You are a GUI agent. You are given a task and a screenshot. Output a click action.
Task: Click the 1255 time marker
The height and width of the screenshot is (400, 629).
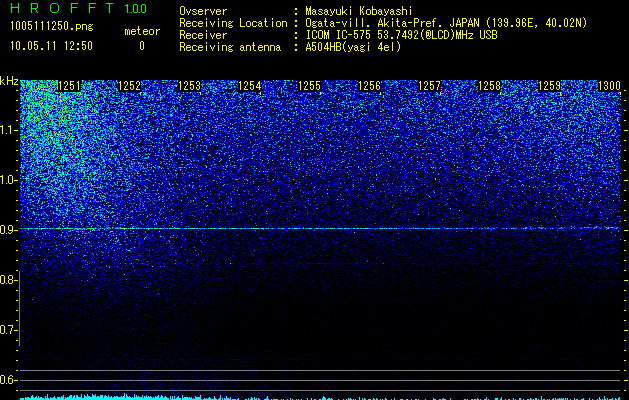click(309, 86)
